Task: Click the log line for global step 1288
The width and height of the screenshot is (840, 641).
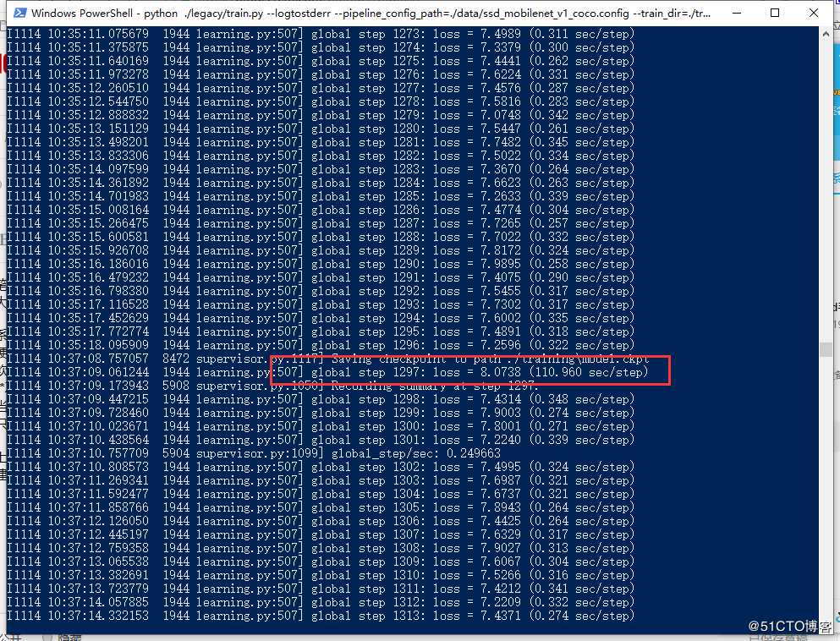Action: (321, 237)
